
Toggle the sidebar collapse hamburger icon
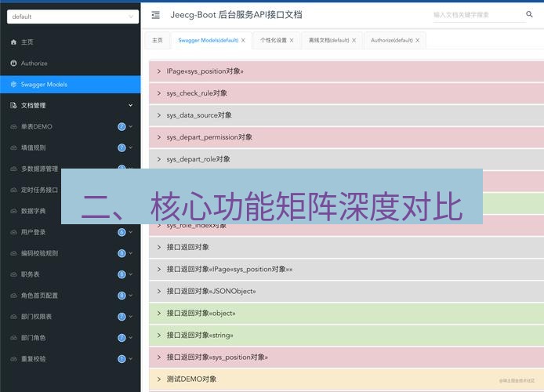coord(156,15)
